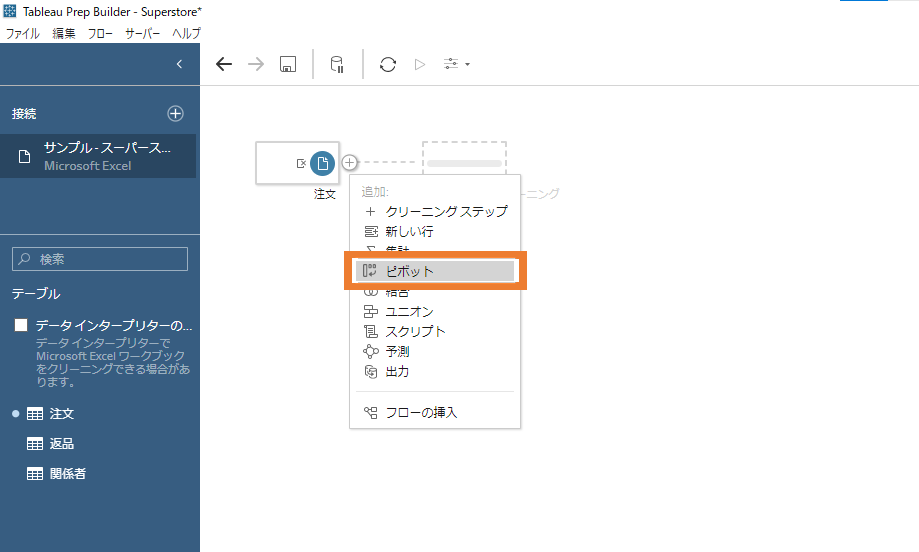Select the 関係者 table
The height and width of the screenshot is (552, 919).
(56, 473)
